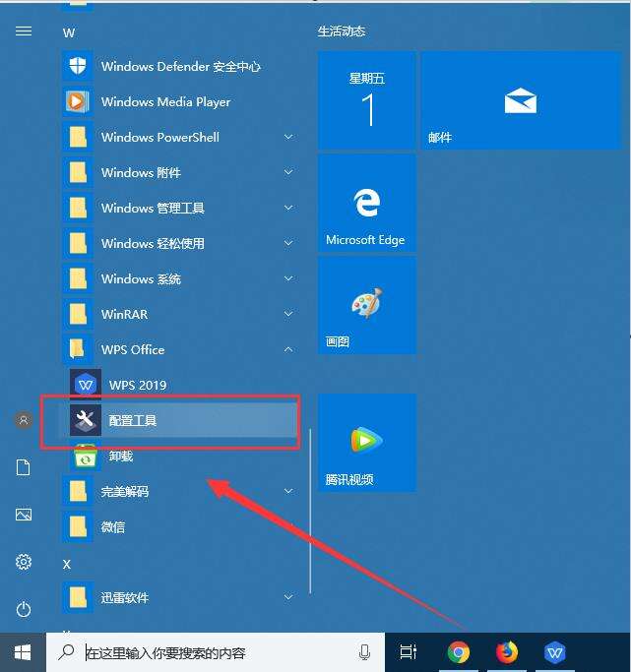Open 配置工具 wrench icon

coord(86,420)
